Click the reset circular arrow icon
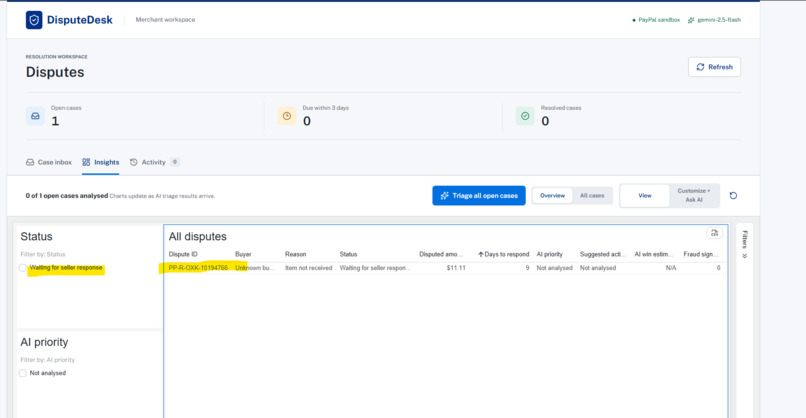 (x=734, y=195)
